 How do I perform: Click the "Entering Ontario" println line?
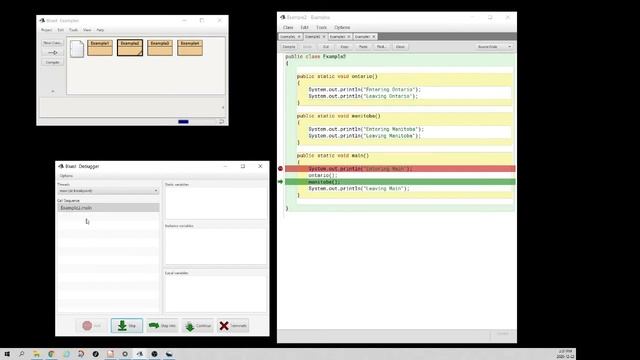click(x=364, y=89)
